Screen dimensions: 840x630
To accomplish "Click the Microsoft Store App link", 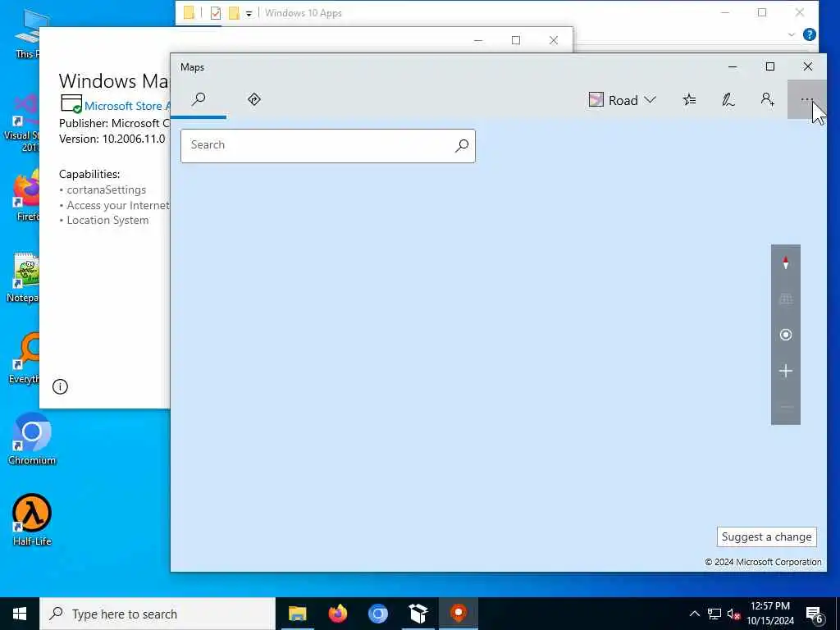I will [127, 106].
